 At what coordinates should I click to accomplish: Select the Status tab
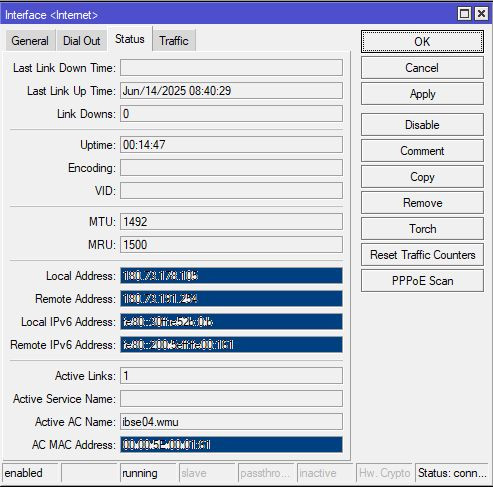point(130,39)
